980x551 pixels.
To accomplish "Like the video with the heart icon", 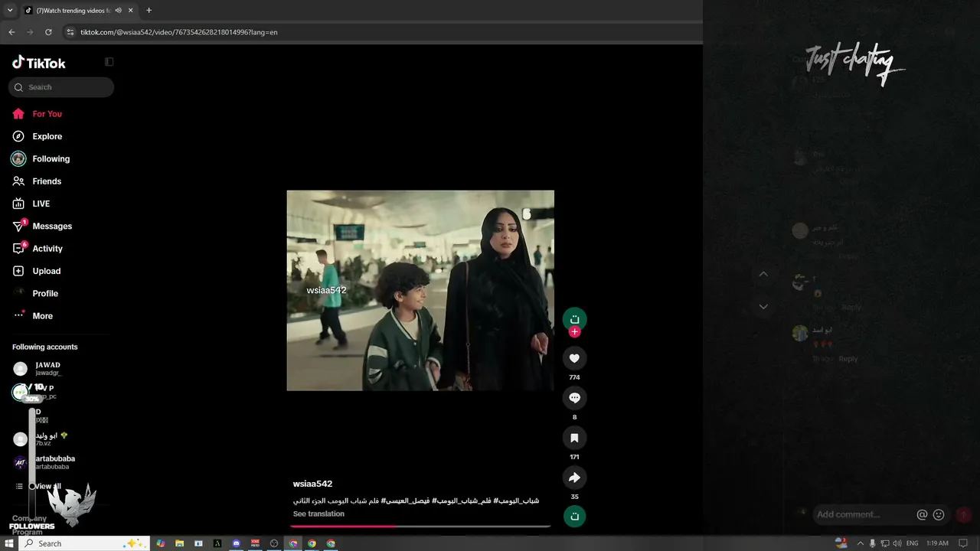I will coord(574,358).
